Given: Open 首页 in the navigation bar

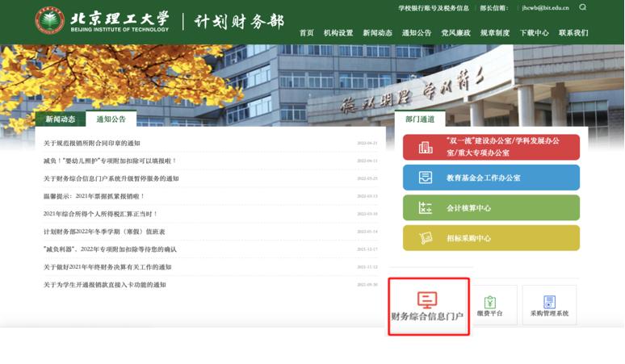Looking at the screenshot, I should [306, 33].
